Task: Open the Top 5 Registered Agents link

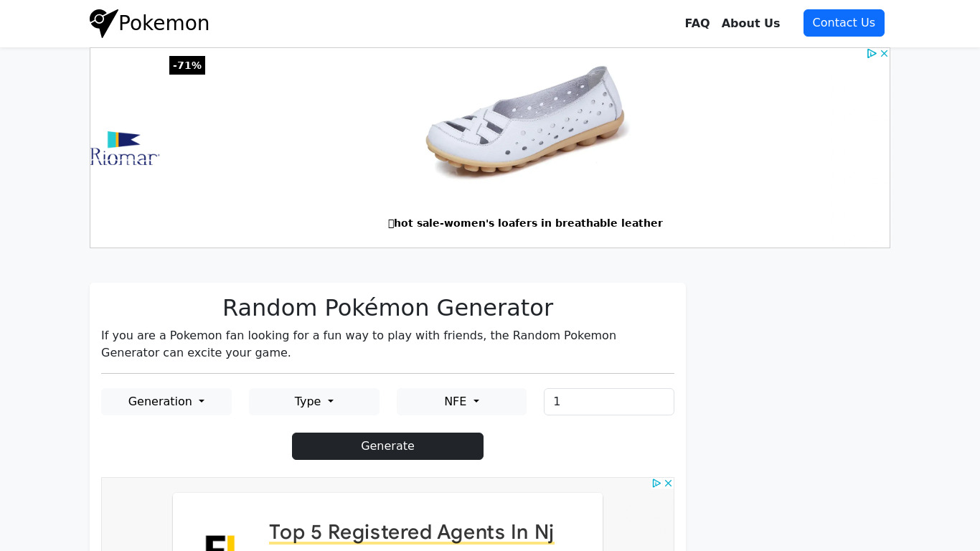Action: [x=411, y=532]
